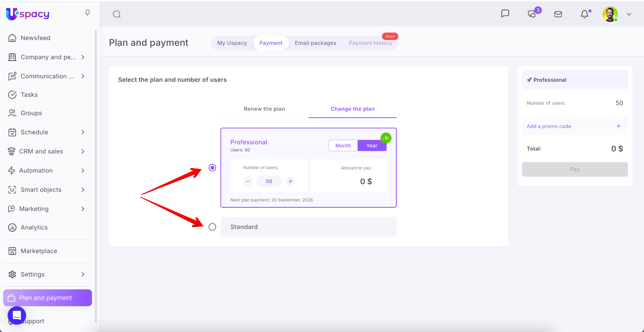Select the Standard plan radio button
Screen dimensions: 644x332
click(x=212, y=227)
